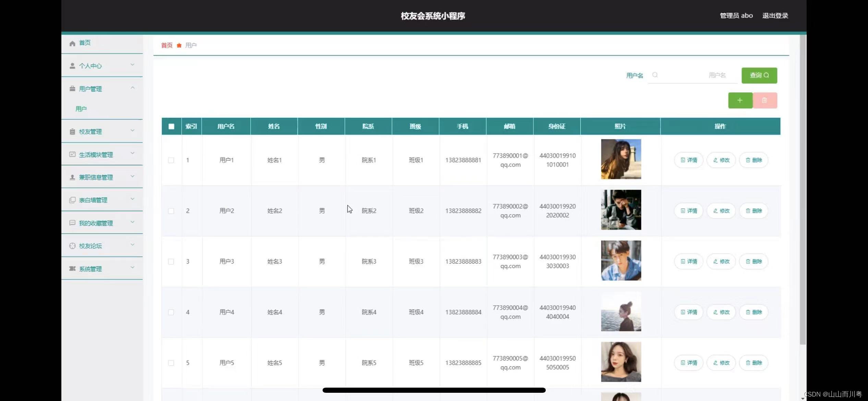Check the checkbox for row 用户3
The width and height of the screenshot is (868, 401).
coord(171,262)
